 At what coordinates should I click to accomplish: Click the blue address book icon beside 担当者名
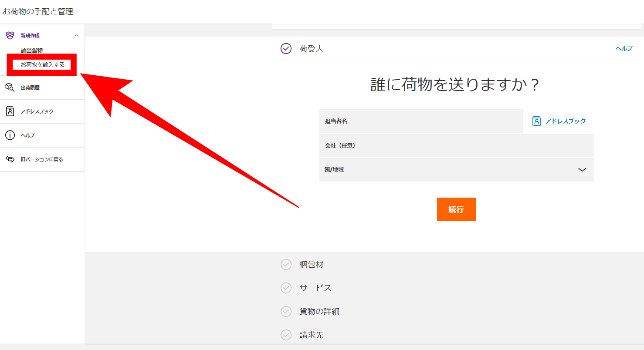(537, 121)
